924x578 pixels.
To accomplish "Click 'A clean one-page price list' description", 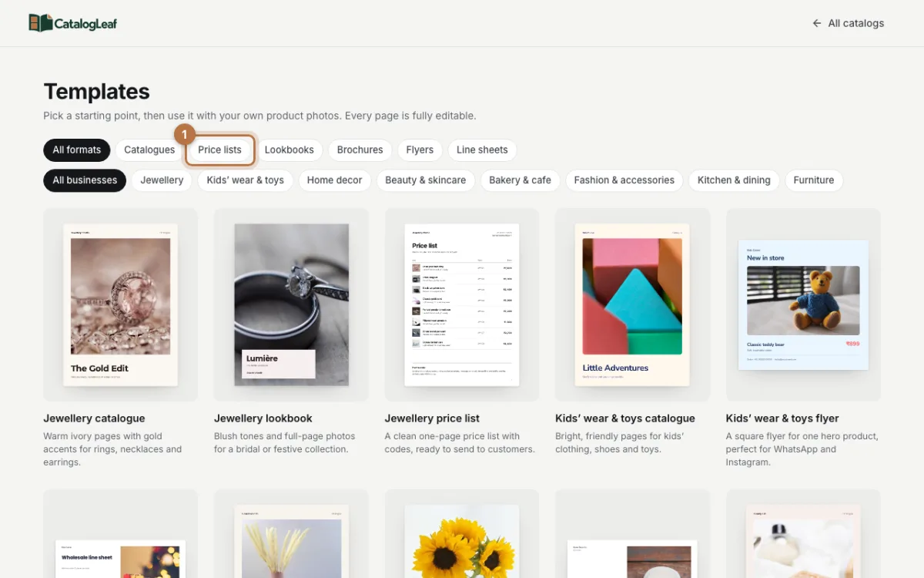I will 460,442.
